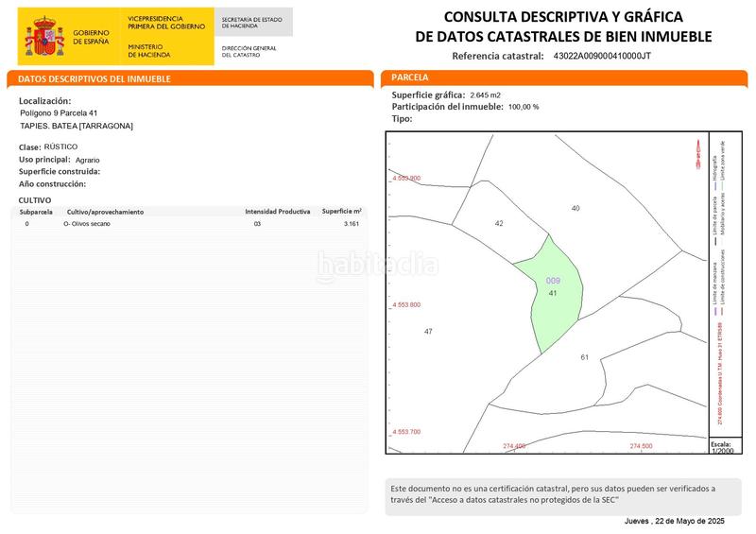Image resolution: width=756 pixels, height=534 pixels.
Task: Click parcel number 40 on the map
Action: [576, 208]
